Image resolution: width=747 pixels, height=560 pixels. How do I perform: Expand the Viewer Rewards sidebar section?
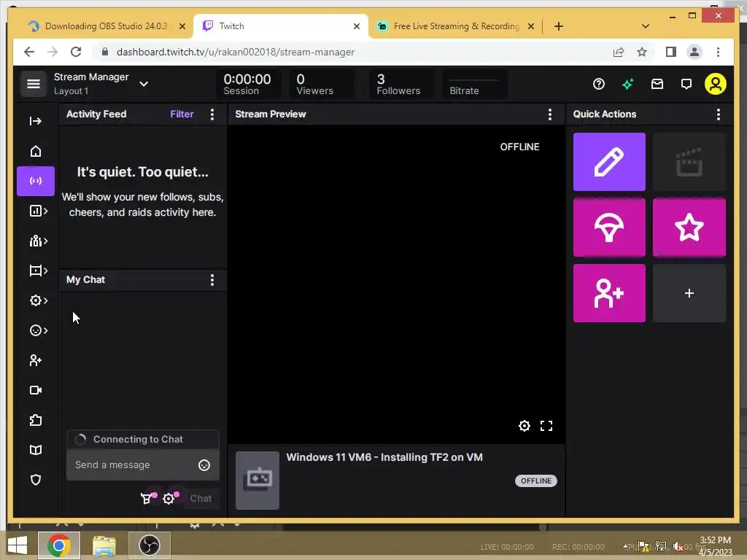point(38,330)
